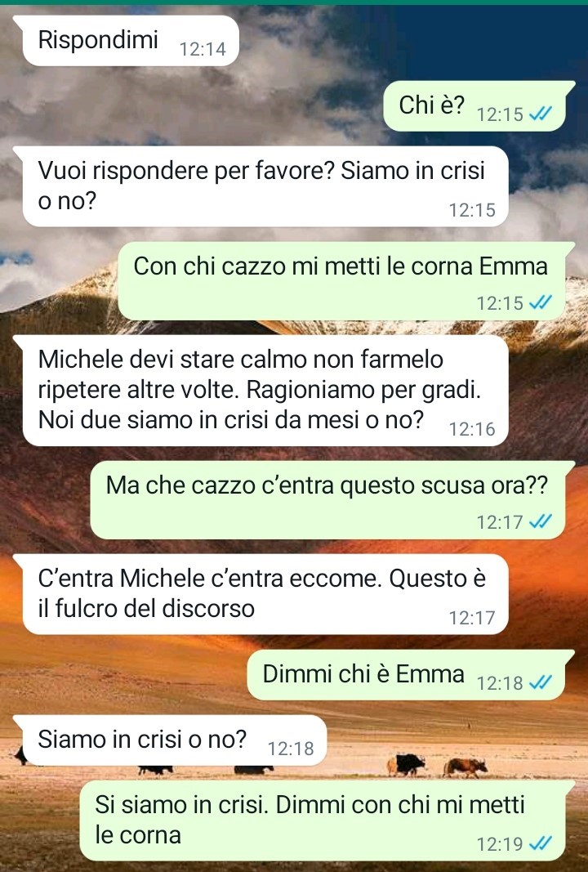Tap the 12:14 timestamp on Rispondimi

pyautogui.click(x=203, y=49)
